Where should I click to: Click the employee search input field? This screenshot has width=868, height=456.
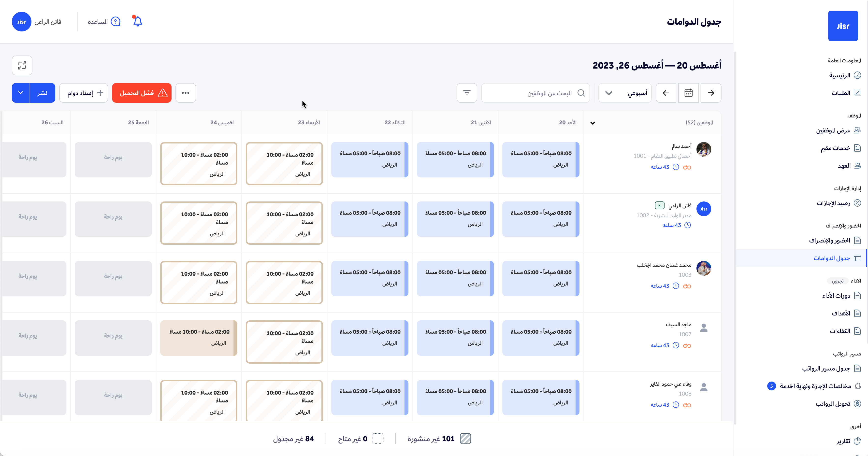point(536,93)
